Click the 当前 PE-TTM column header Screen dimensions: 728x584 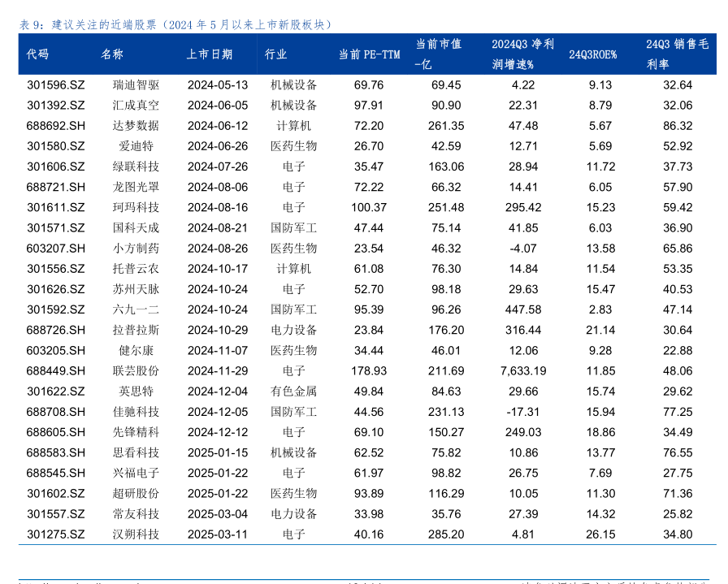[x=369, y=54]
